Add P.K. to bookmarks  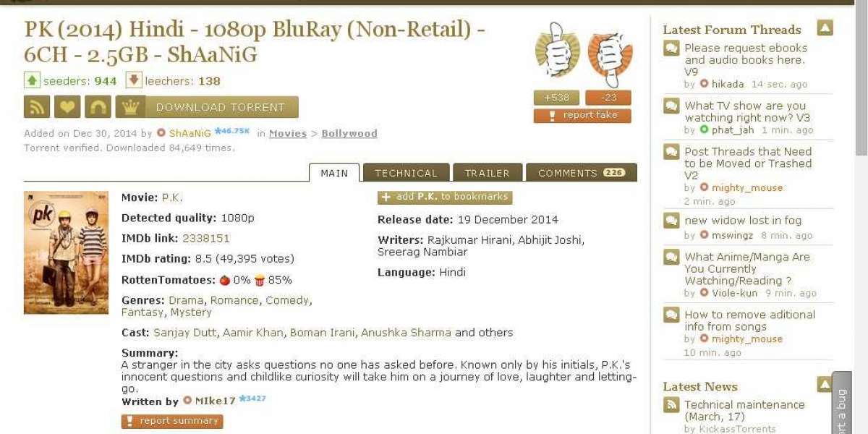[x=445, y=197]
